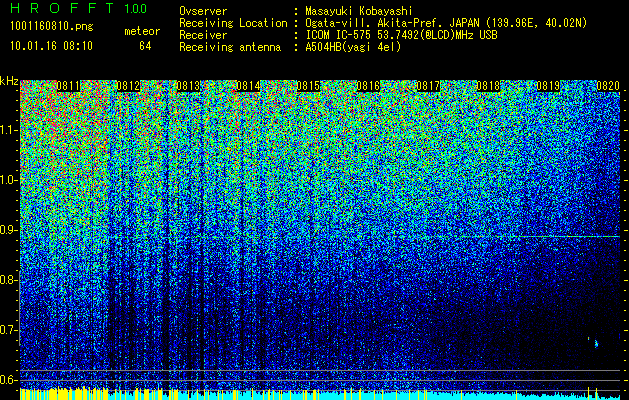Viewport: 629px width, 400px height.
Task: Click the 0.6 kHz axis label
Action: (9, 380)
